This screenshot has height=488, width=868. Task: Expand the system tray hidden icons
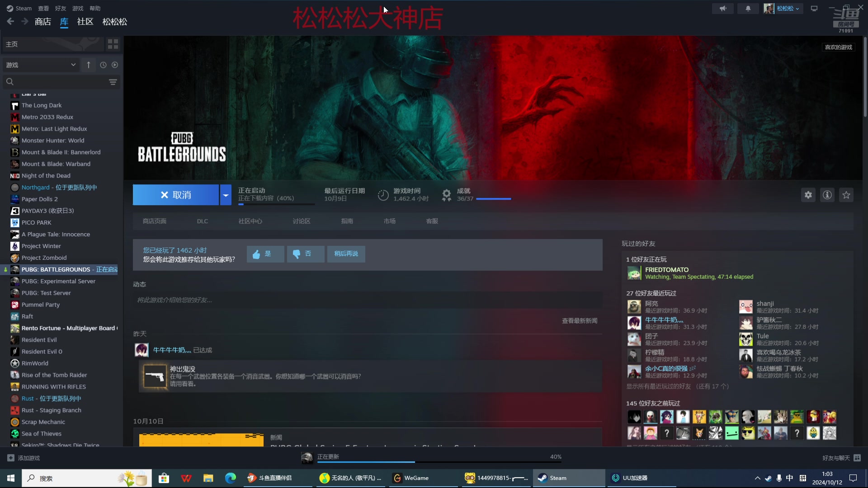coord(757,478)
